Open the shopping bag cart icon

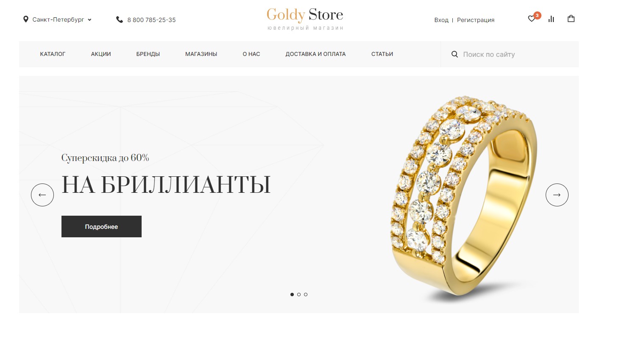click(x=571, y=19)
